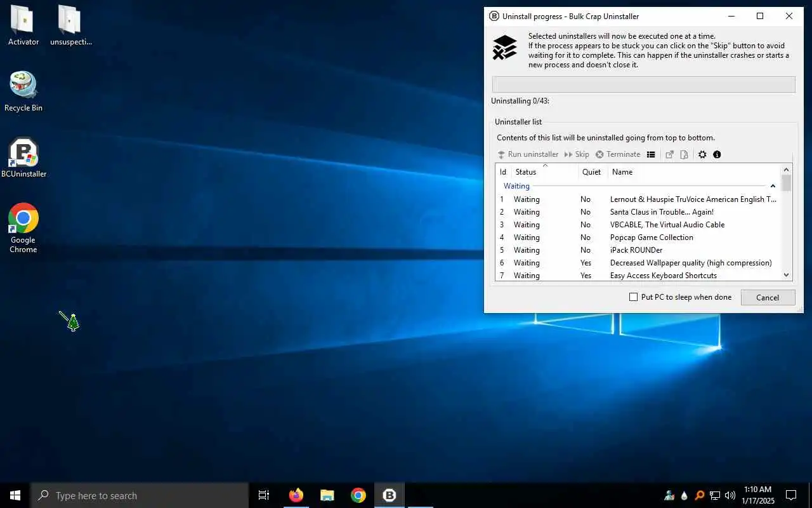Click the Run uninstaller toolbar button
812x508 pixels.
[528, 154]
